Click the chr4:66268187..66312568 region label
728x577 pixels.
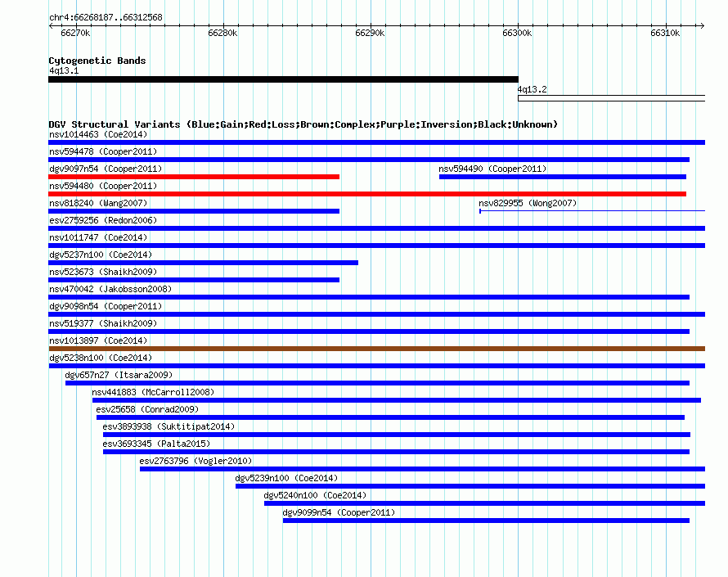pos(106,17)
